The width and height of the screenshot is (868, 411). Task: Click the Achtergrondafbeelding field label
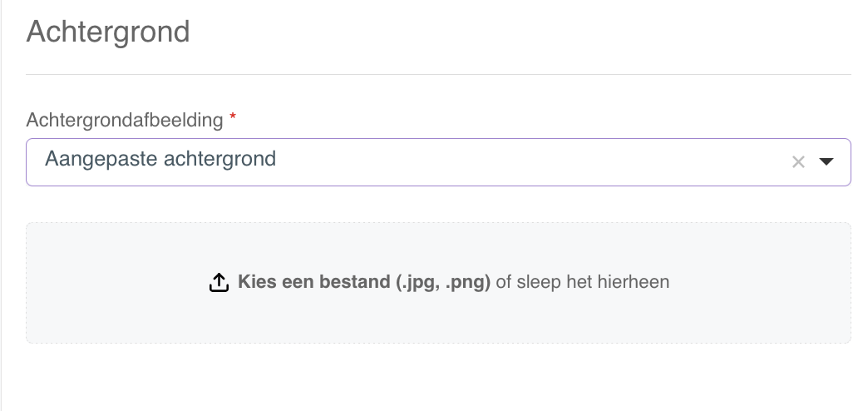pyautogui.click(x=125, y=120)
